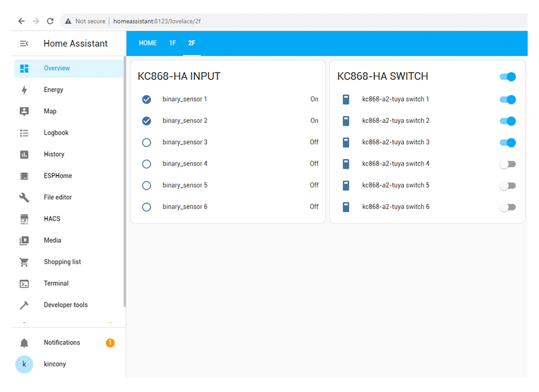
Task: Open the Map sidebar icon
Action: 24,112
